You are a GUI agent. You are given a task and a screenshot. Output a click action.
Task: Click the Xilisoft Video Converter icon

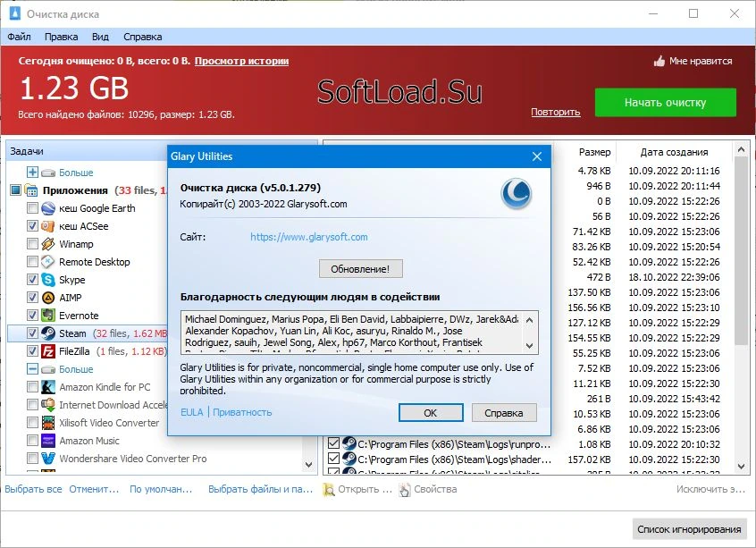[47, 423]
